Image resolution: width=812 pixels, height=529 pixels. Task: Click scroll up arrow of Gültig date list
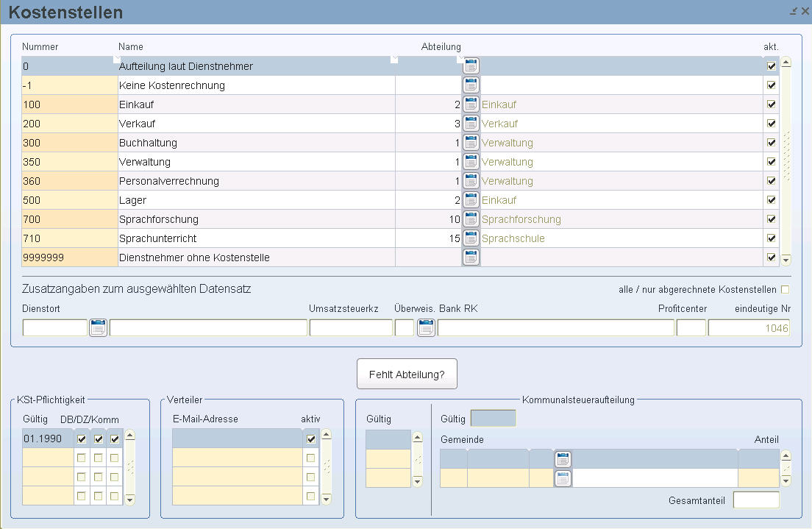(417, 437)
